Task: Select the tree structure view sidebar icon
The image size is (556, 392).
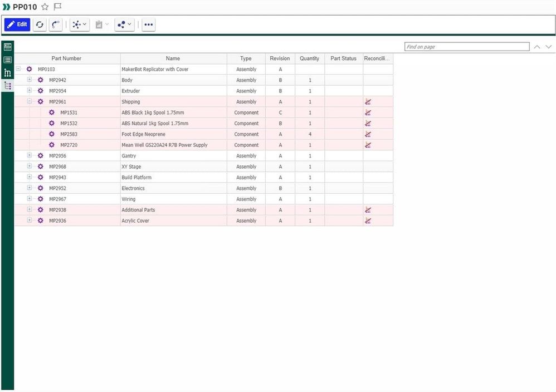Action: tap(7, 85)
